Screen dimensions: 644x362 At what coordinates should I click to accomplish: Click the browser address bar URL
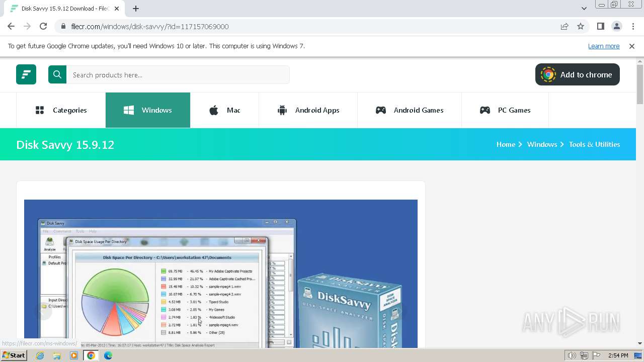point(150,26)
